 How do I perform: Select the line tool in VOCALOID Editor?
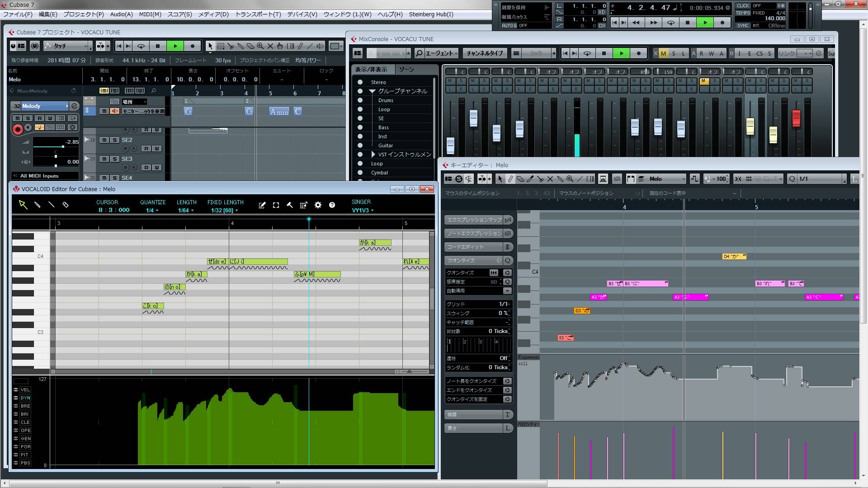(x=52, y=205)
